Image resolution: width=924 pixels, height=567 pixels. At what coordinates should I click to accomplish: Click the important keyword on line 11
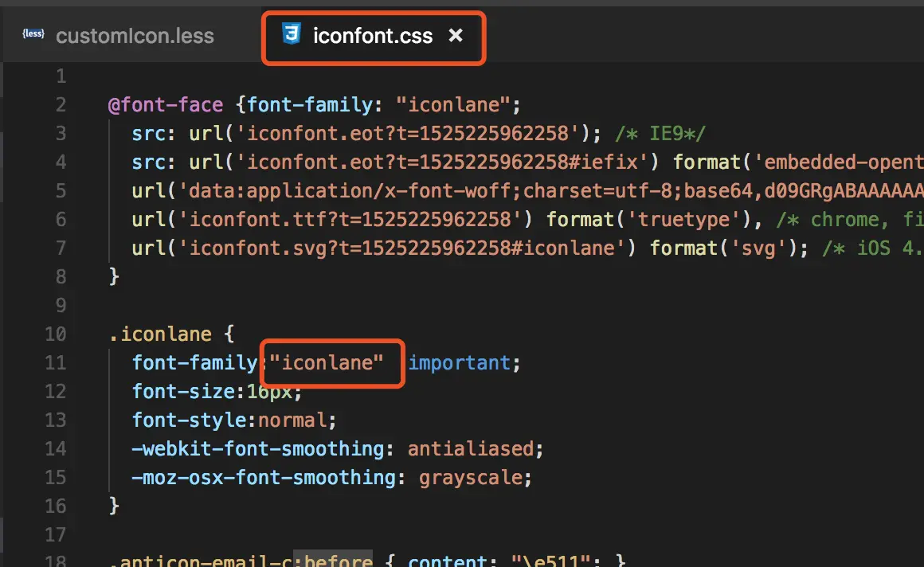pyautogui.click(x=459, y=363)
